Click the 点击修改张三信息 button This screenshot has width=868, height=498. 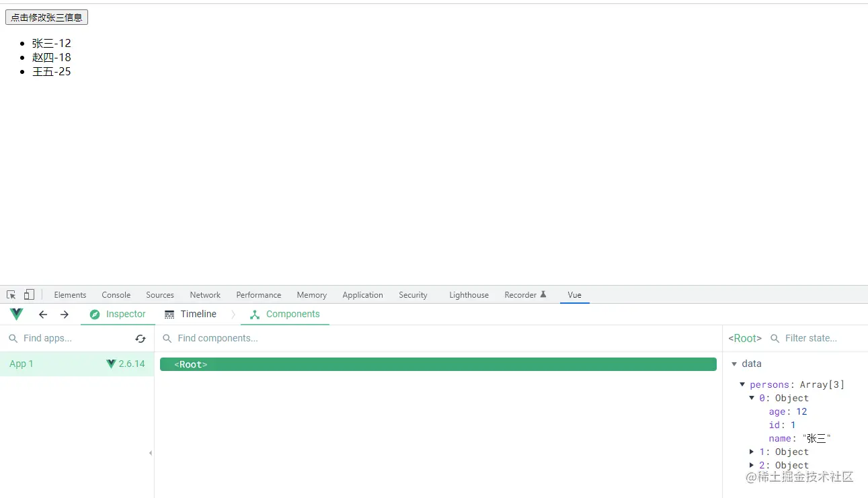46,17
